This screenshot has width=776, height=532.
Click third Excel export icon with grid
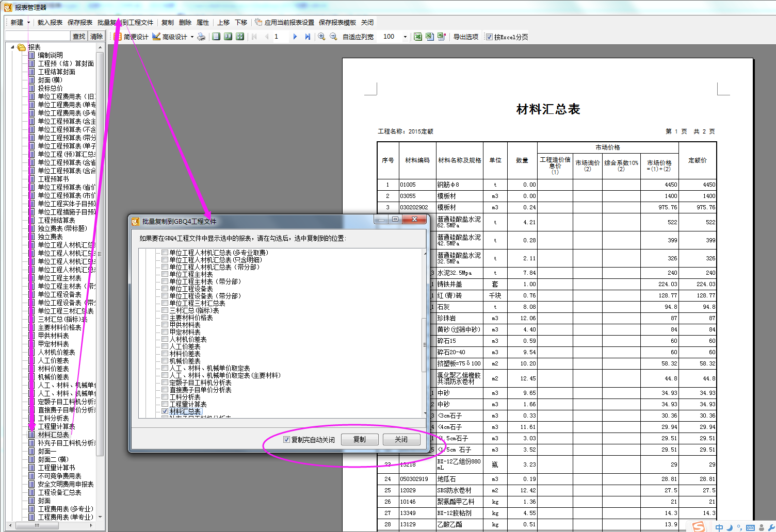point(442,37)
